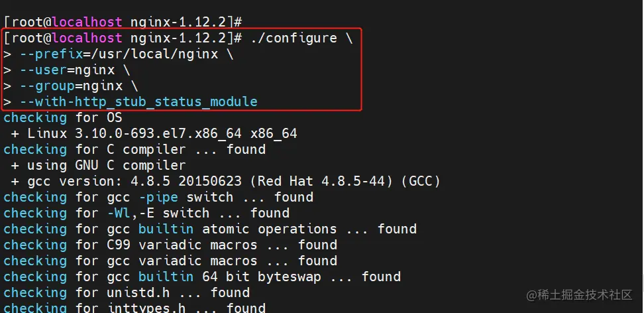Click the --with-http_stub_status_module option
The image size is (644, 313).
click(138, 101)
